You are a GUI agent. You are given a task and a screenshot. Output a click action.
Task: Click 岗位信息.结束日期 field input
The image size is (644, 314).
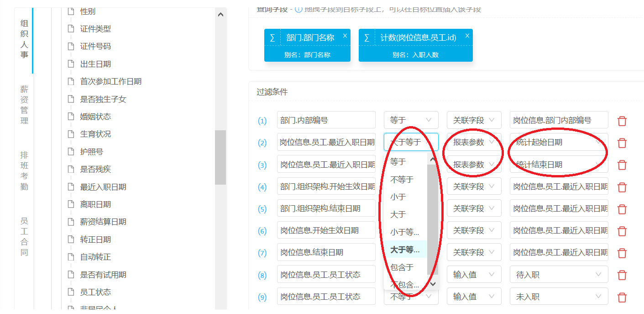(326, 252)
